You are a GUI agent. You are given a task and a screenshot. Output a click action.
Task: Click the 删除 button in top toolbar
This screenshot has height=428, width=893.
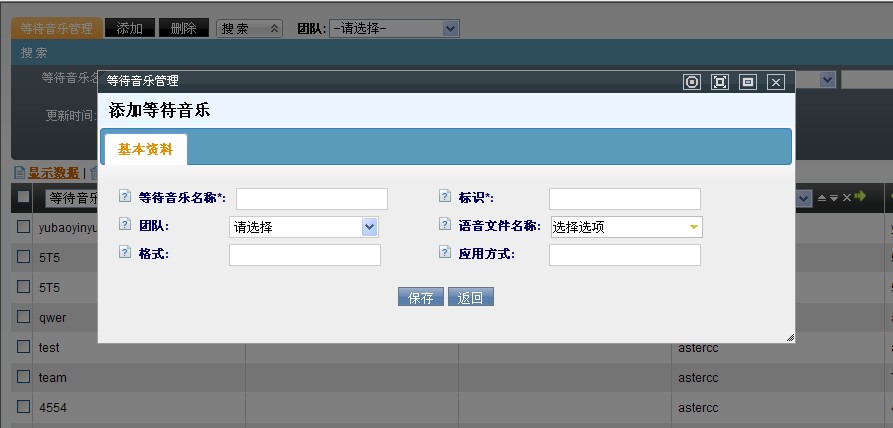point(183,29)
